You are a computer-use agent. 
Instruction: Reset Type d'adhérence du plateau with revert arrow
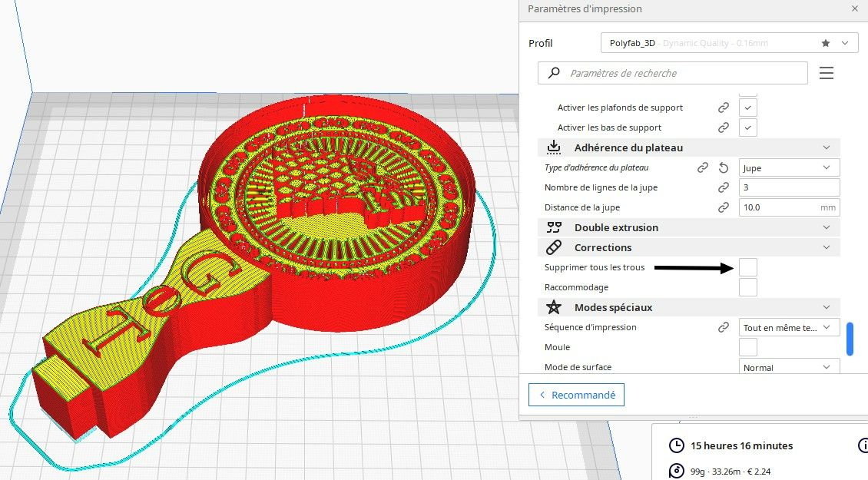pyautogui.click(x=723, y=167)
